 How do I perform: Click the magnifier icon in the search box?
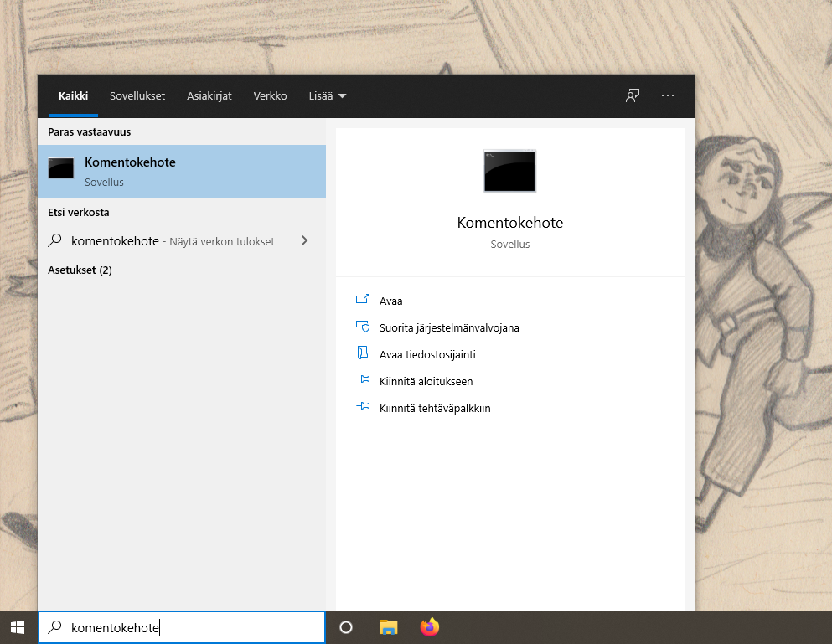[54, 627]
